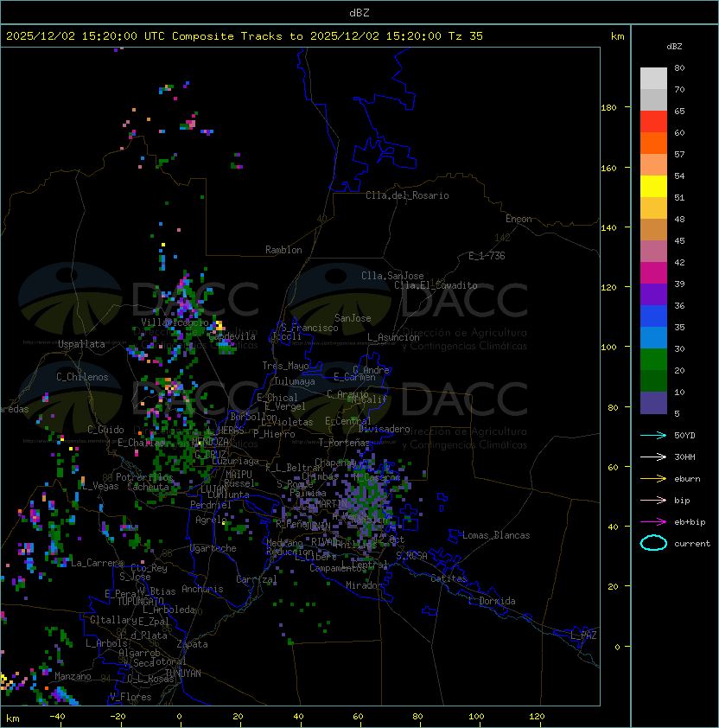Click the 'Luzuriaga' location label
The width and height of the screenshot is (719, 728).
point(235,461)
